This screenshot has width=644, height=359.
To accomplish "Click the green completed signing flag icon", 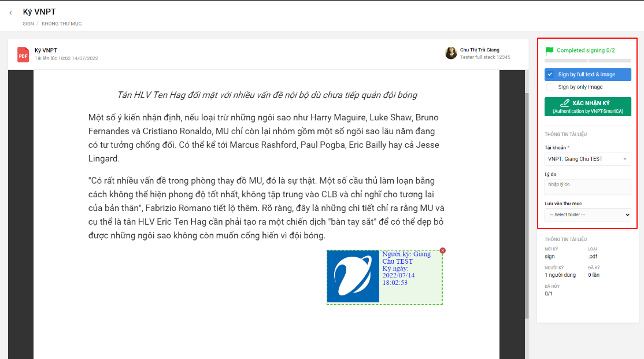I will 549,51.
